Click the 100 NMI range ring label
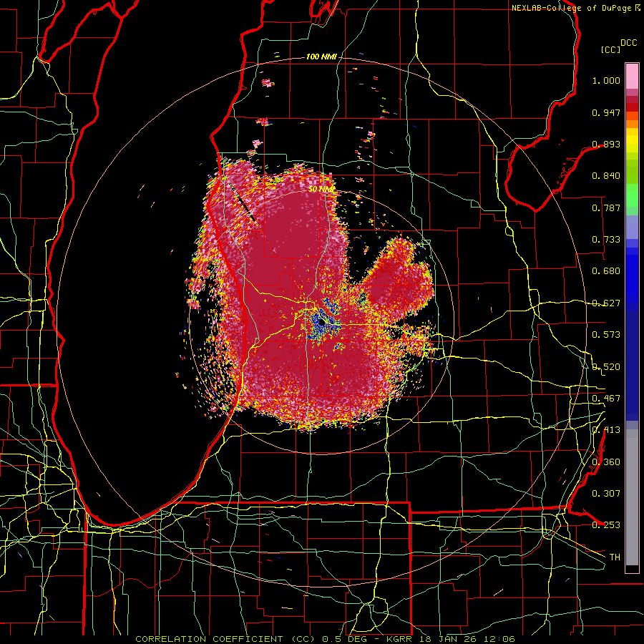This screenshot has width=644, height=644. pos(321,57)
